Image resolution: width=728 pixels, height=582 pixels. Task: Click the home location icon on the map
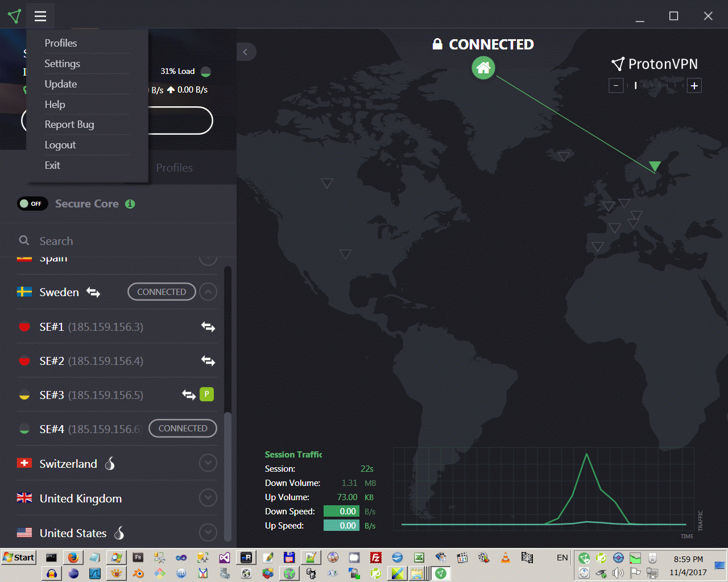point(483,68)
